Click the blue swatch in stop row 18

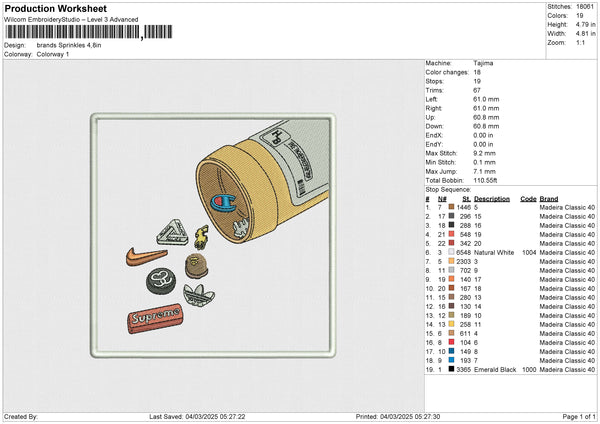(x=451, y=360)
